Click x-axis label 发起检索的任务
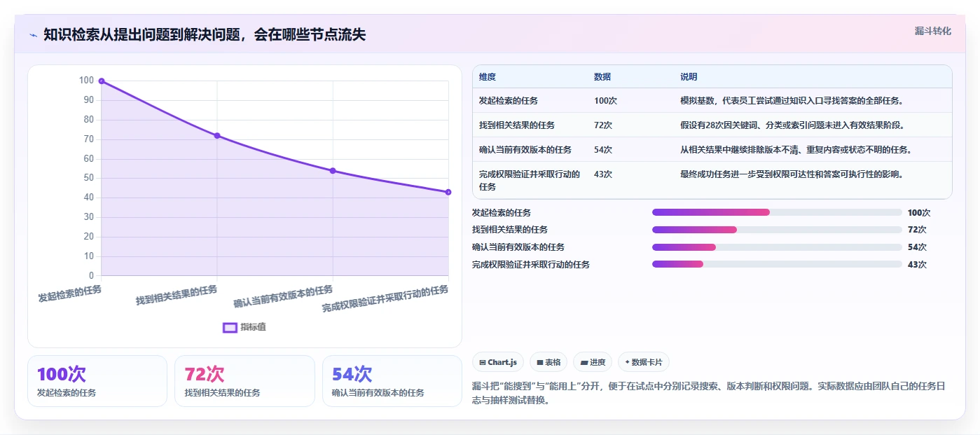980x435 pixels. pyautogui.click(x=70, y=294)
